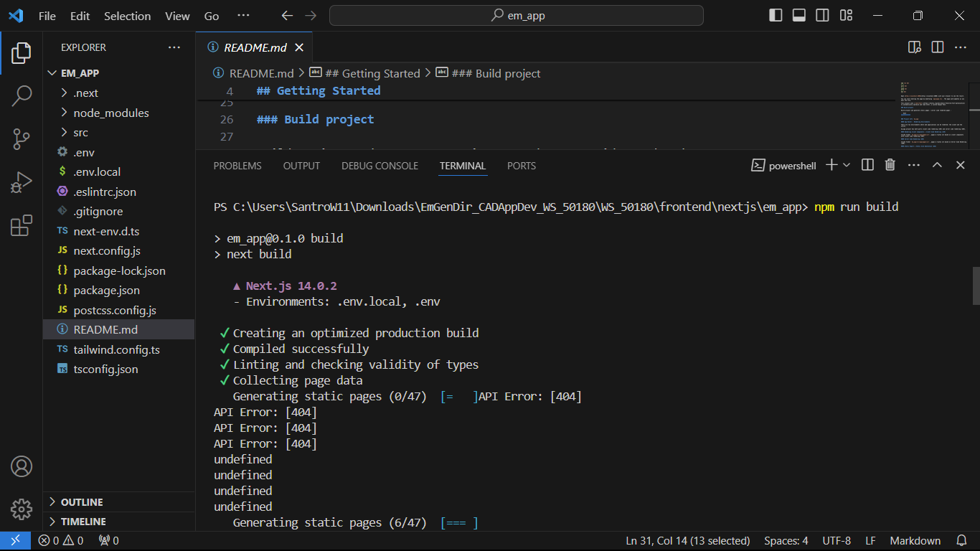
Task: Open the File menu
Action: click(x=47, y=16)
